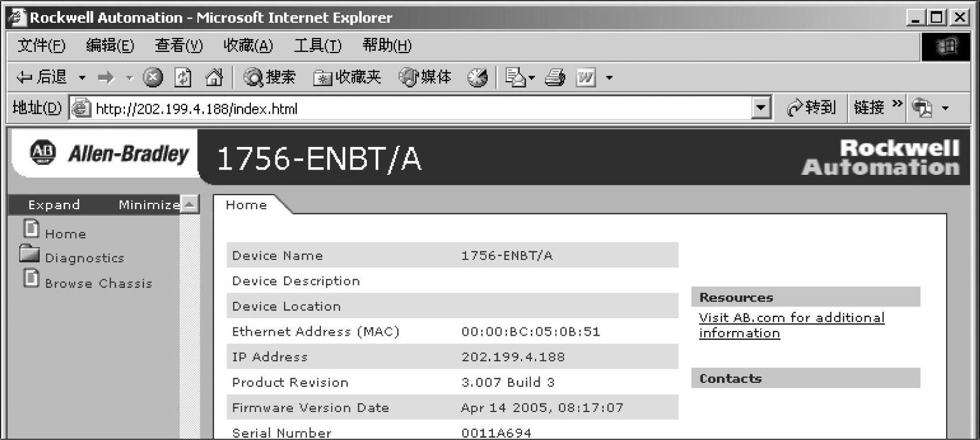The image size is (980, 440).
Task: Print the page with the printer icon
Action: (x=555, y=78)
